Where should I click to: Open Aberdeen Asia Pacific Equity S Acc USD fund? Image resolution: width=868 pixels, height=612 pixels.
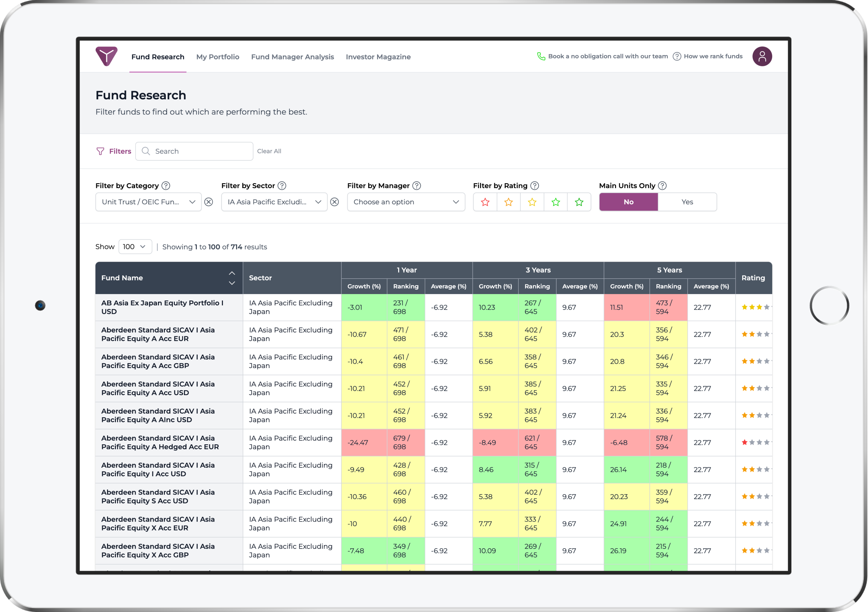[x=157, y=496]
